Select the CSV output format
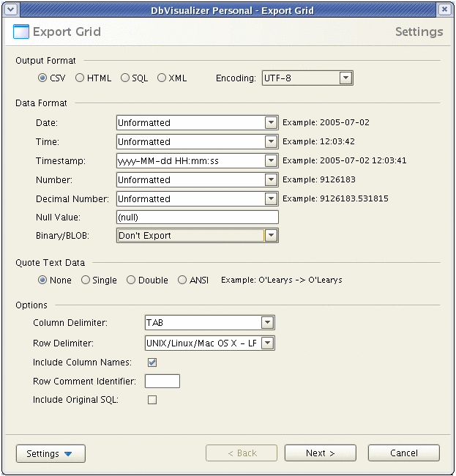Viewport: 456px width, 476px height. point(42,78)
